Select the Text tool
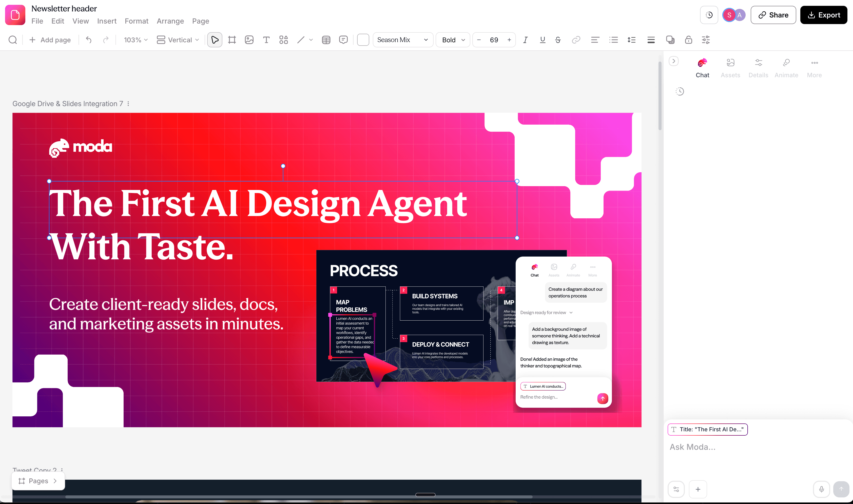 pyautogui.click(x=266, y=40)
